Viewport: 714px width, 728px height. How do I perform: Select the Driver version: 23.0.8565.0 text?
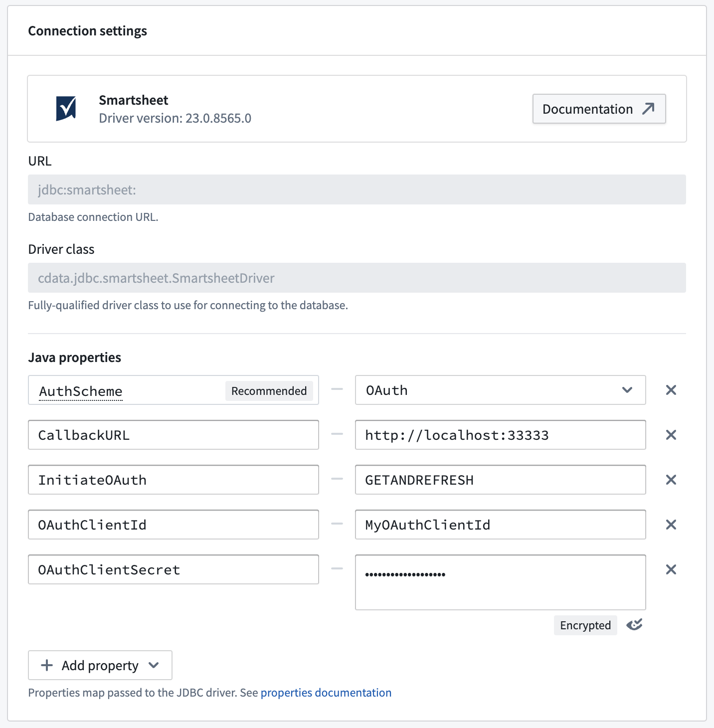coord(175,118)
